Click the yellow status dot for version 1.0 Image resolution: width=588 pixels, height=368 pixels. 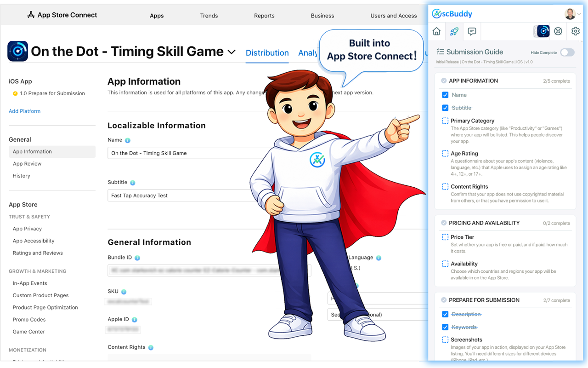point(15,94)
